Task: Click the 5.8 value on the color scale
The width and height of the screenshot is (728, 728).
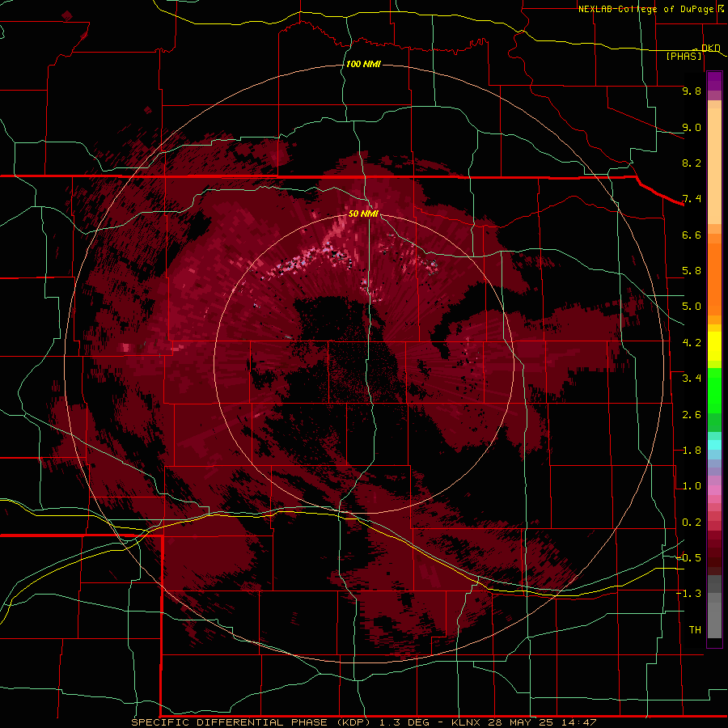Action: (692, 271)
